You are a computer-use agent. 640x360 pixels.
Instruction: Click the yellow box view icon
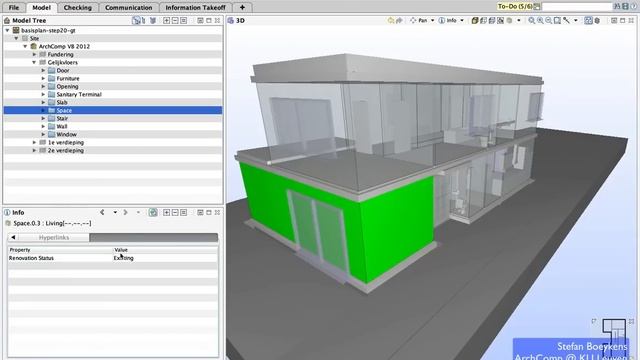pyautogui.click(x=475, y=20)
